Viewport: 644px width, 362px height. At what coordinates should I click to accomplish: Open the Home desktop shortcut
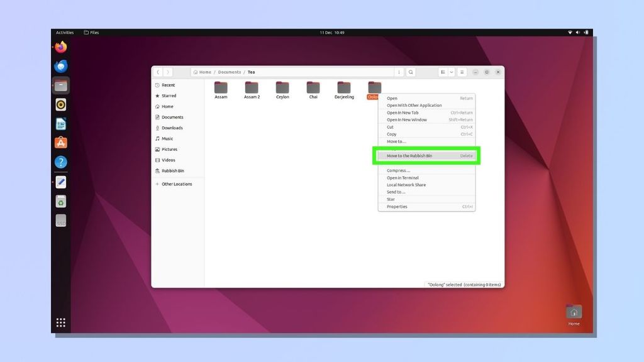[x=574, y=312]
